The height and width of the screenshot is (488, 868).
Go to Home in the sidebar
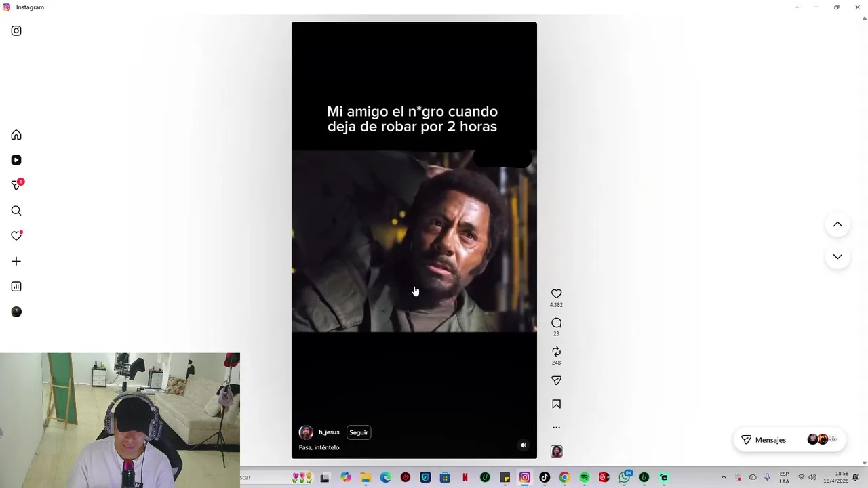coord(16,135)
